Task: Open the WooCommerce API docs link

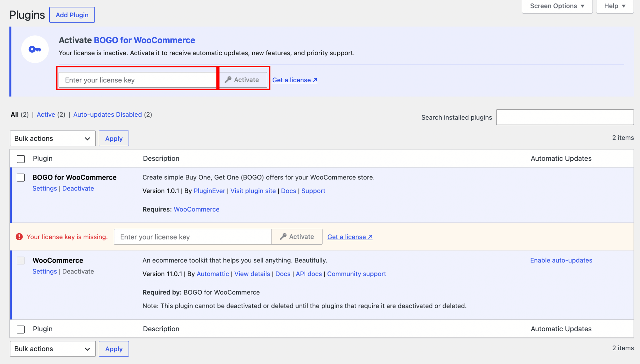Action: point(309,274)
